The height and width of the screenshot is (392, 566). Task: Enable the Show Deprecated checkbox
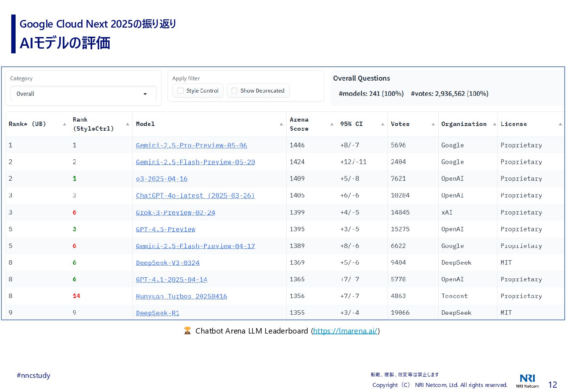[x=234, y=91]
